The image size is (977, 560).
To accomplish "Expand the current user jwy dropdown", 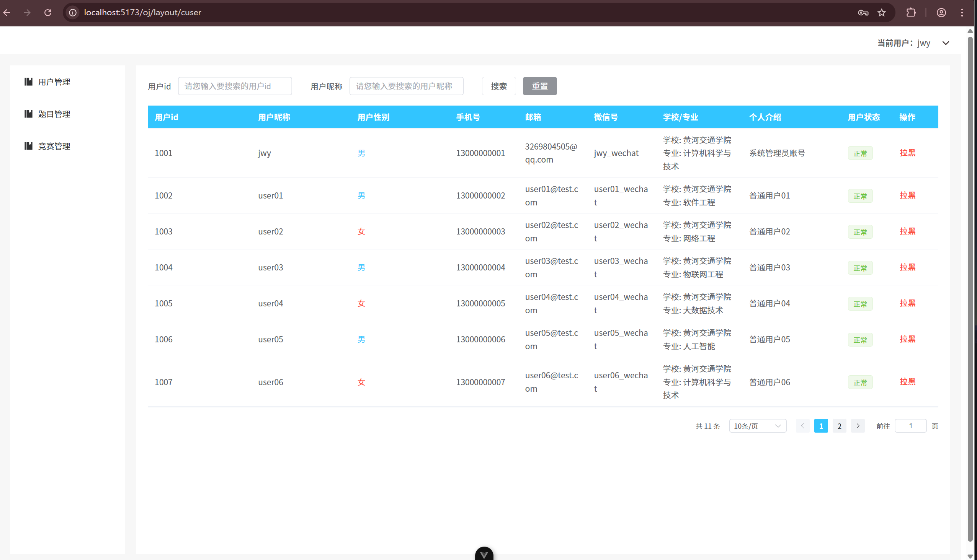I will point(946,43).
